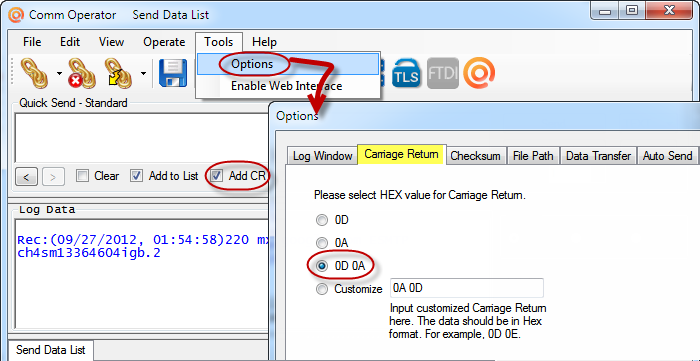Enable the Clear checkbox
700x361 pixels.
(82, 176)
